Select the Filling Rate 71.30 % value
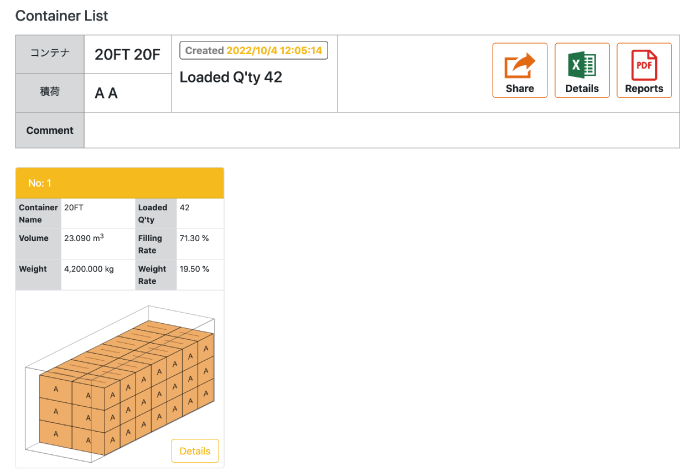This screenshot has width=700, height=474. point(194,238)
